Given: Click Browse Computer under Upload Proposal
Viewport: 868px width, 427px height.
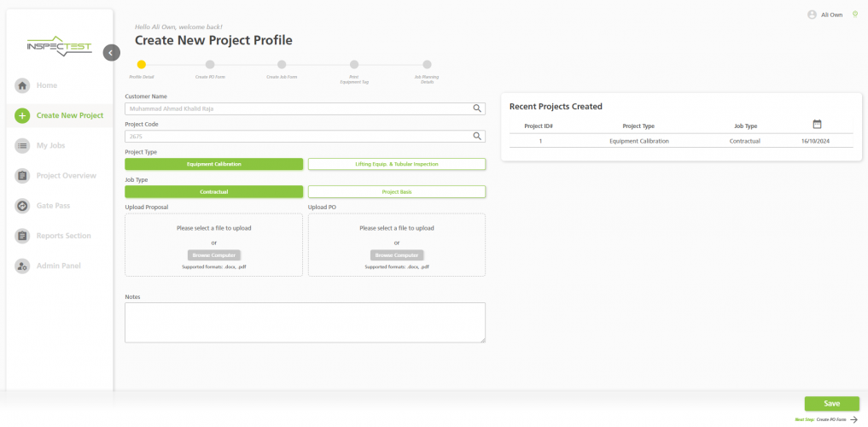Looking at the screenshot, I should click(x=213, y=255).
